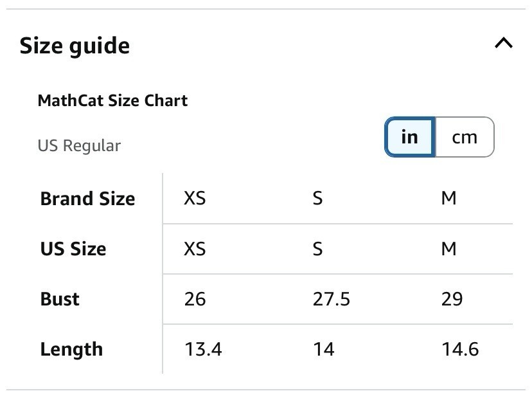Select the Bust row header
This screenshot has width=532, height=400.
pos(60,299)
